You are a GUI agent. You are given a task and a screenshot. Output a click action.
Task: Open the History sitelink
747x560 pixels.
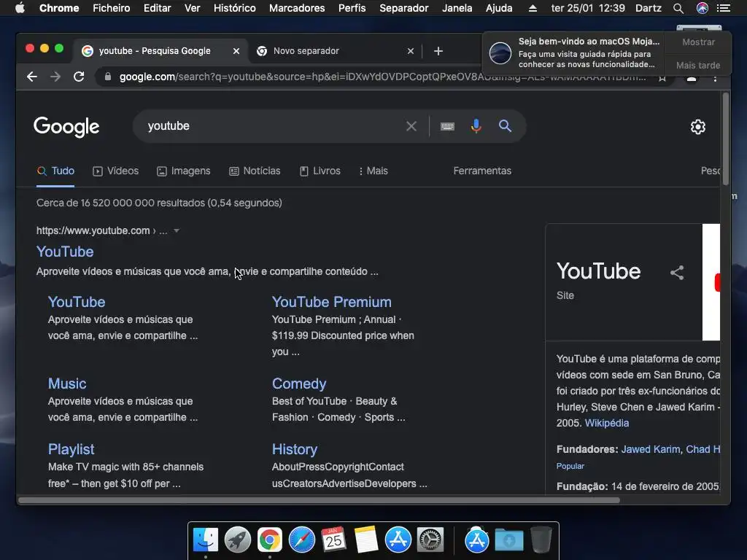[x=295, y=449]
